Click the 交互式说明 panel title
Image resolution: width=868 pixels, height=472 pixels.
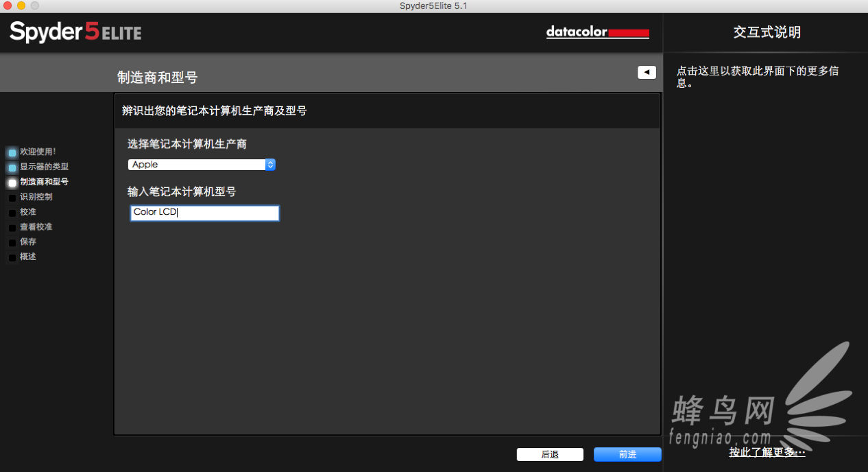pyautogui.click(x=767, y=32)
